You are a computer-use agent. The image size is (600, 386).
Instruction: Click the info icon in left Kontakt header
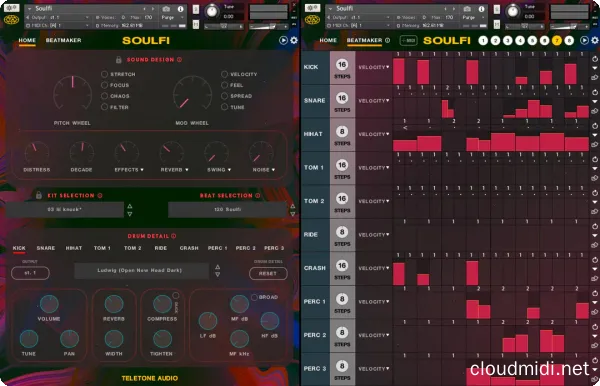pyautogui.click(x=181, y=8)
